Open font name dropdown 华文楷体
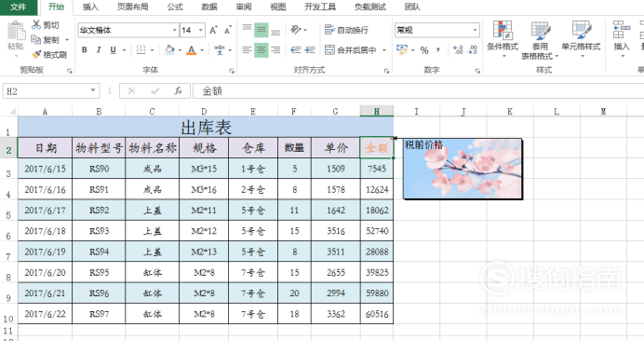 click(x=175, y=30)
